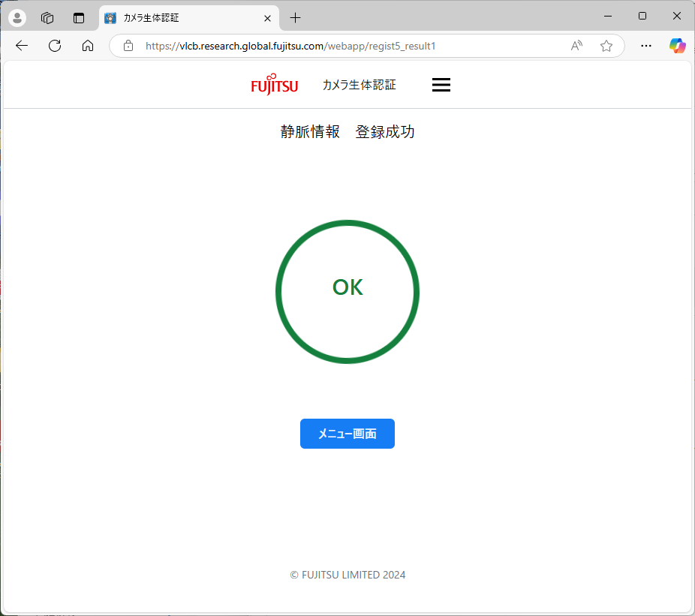Click the Read aloud icon in address bar
695x616 pixels.
point(576,46)
